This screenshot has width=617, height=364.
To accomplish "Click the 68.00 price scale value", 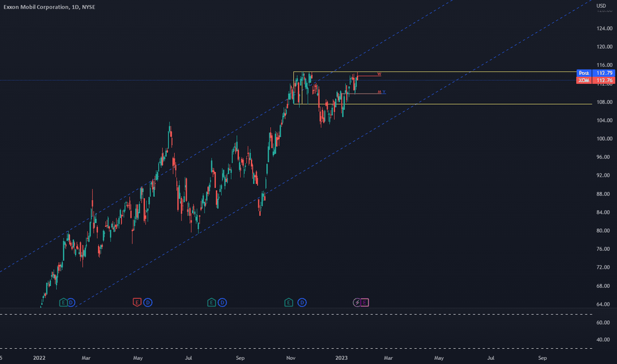I will click(x=604, y=286).
